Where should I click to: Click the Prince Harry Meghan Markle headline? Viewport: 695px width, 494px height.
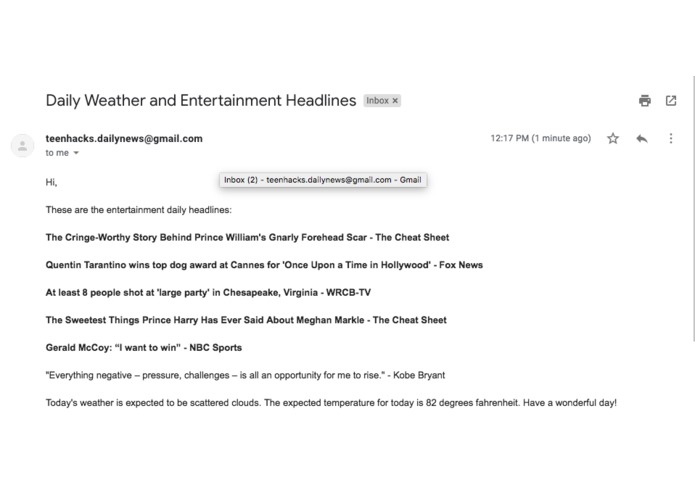click(246, 320)
